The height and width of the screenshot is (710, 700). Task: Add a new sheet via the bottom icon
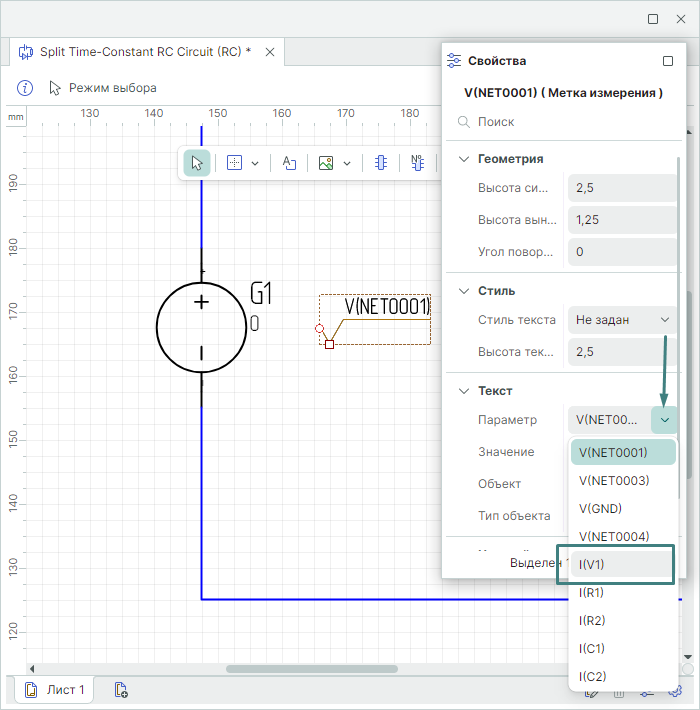[121, 689]
